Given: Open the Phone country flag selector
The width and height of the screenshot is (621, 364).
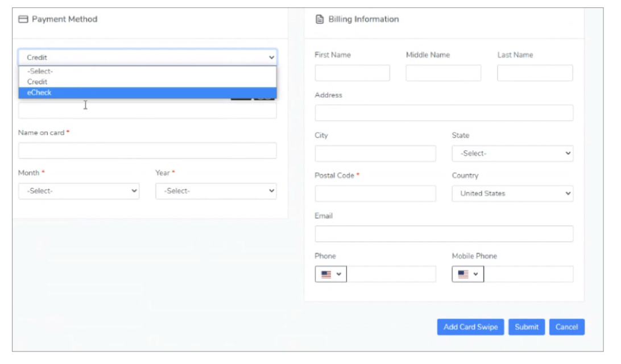Looking at the screenshot, I should [x=331, y=274].
